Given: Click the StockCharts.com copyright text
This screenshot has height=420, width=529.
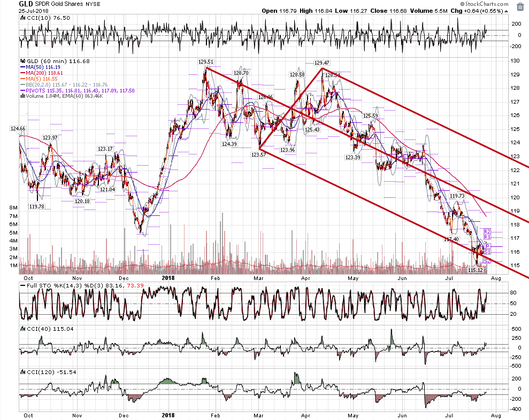Looking at the screenshot, I should [x=485, y=4].
